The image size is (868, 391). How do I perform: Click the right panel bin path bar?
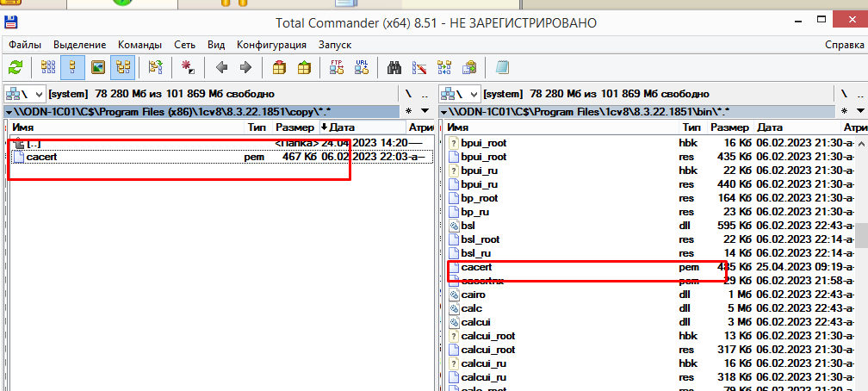click(638, 111)
